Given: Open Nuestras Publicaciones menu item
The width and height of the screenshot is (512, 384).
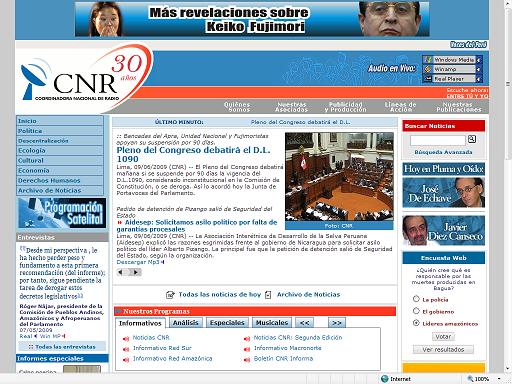Looking at the screenshot, I should click(x=459, y=107).
